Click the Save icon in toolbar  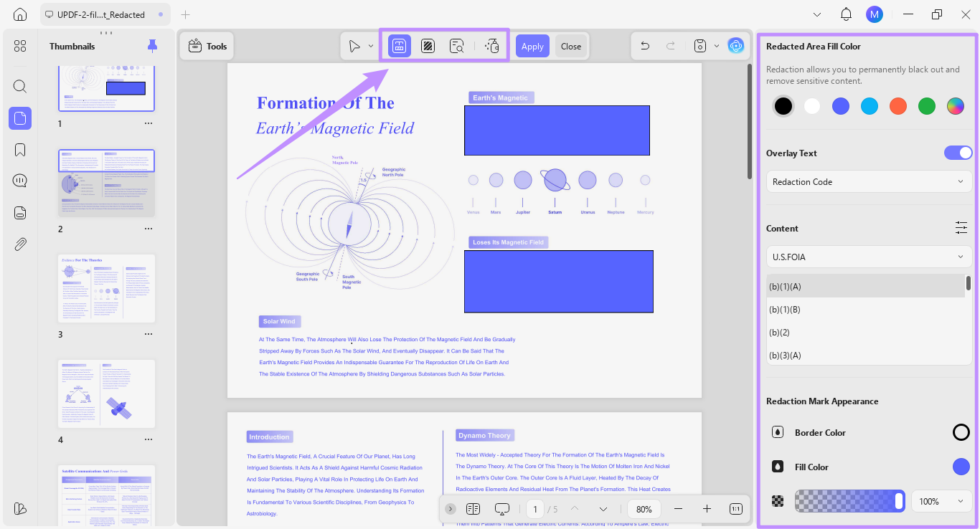coord(700,46)
